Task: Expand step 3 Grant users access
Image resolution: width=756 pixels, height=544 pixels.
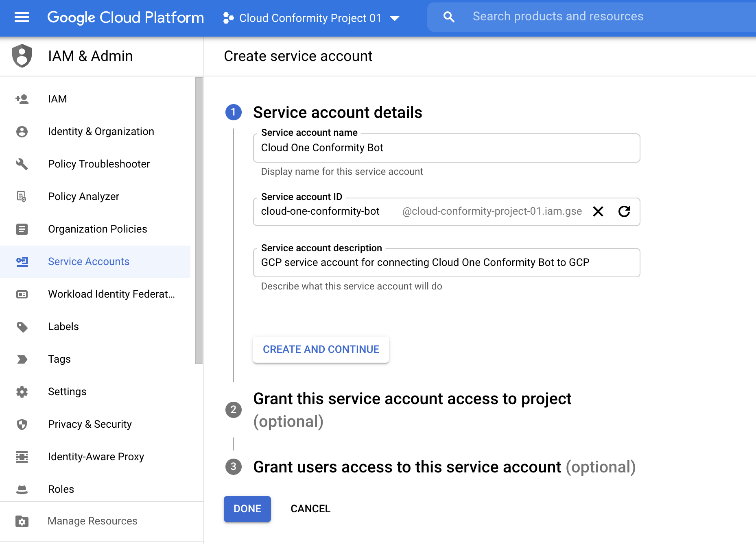Action: [x=444, y=467]
